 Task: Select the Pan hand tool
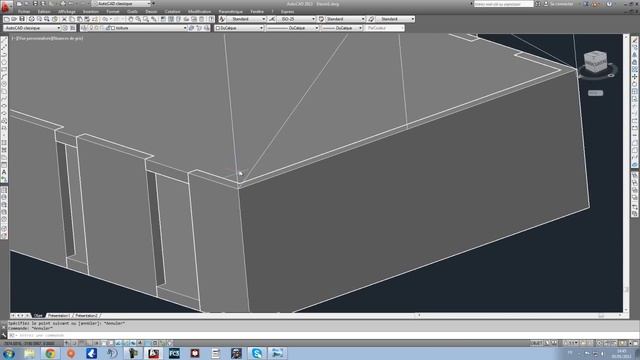pyautogui.click(x=131, y=19)
